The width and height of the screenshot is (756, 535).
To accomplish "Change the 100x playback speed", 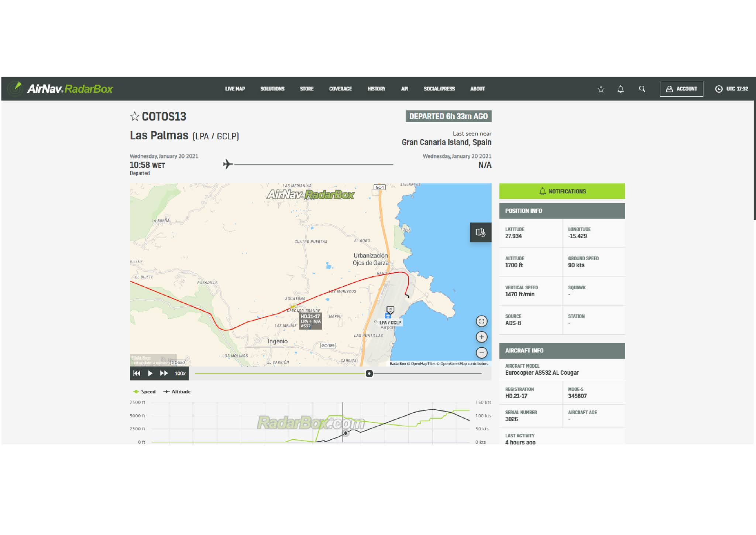I will (180, 374).
